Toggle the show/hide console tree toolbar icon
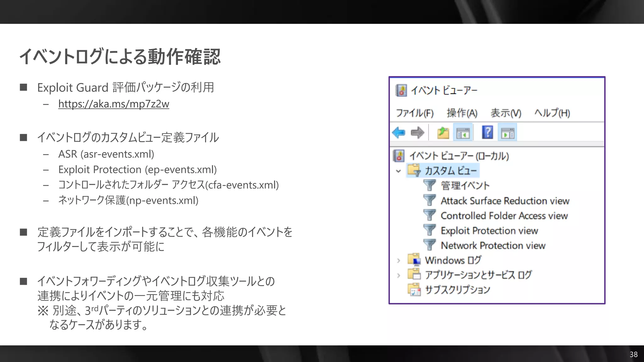The image size is (644, 362). point(463,133)
